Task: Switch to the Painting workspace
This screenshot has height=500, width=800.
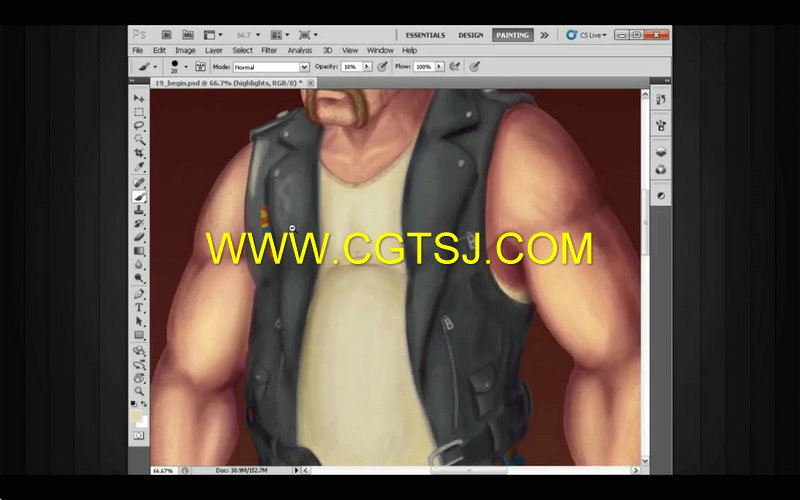Action: [x=512, y=35]
